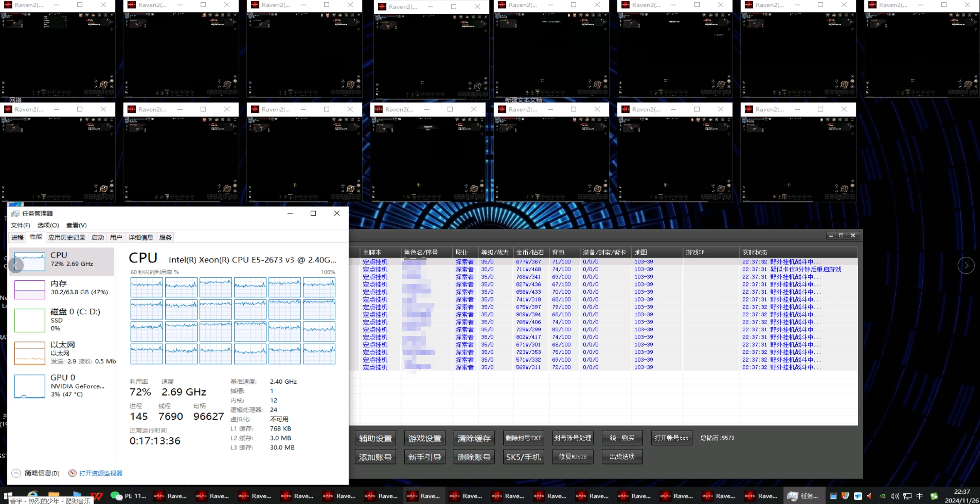
Task: Click the 修复HOSTS button
Action: (x=573, y=457)
